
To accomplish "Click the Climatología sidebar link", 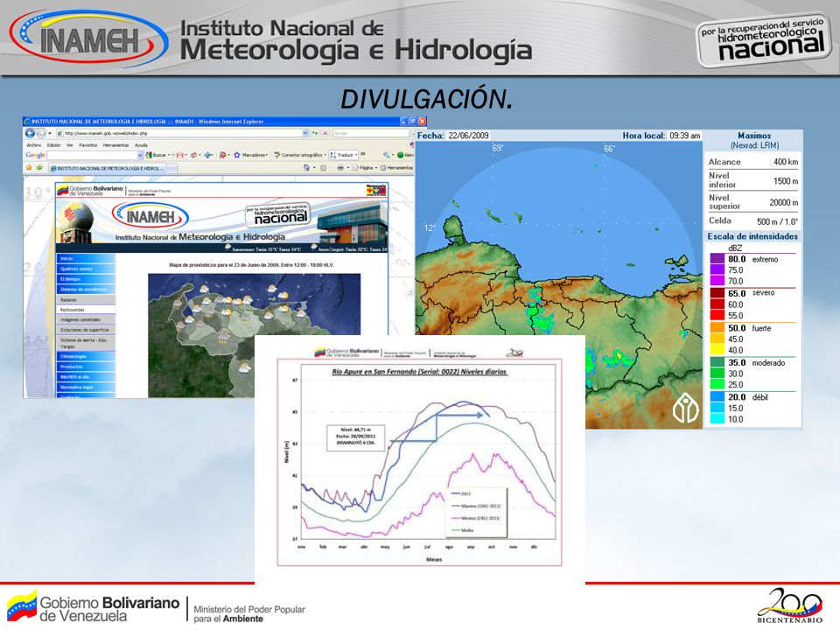I will coord(86,356).
